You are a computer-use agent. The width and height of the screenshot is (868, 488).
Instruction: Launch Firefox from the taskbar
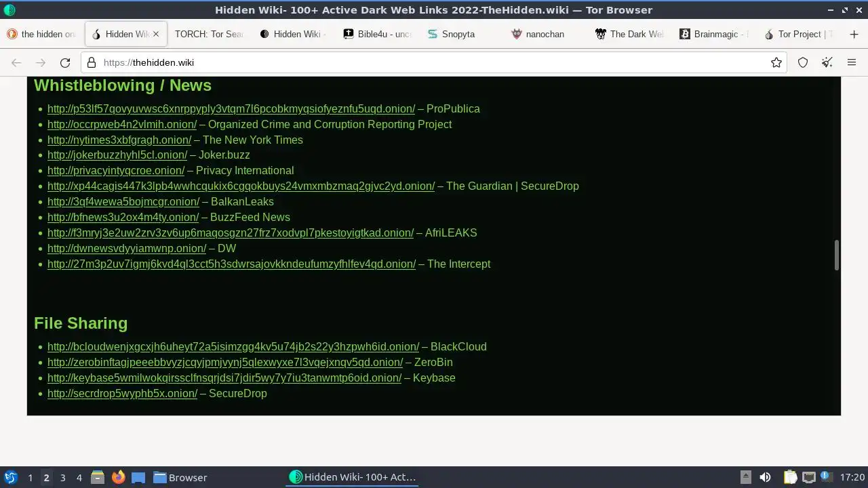(x=118, y=477)
